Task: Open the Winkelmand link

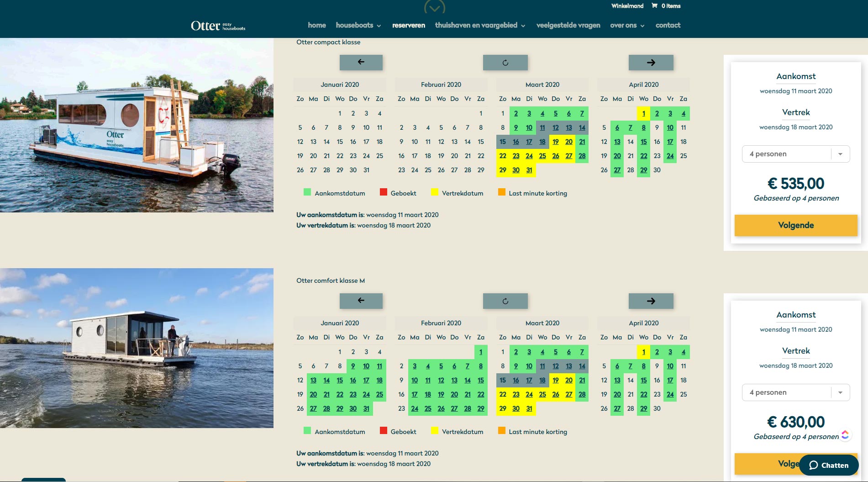Action: click(627, 6)
